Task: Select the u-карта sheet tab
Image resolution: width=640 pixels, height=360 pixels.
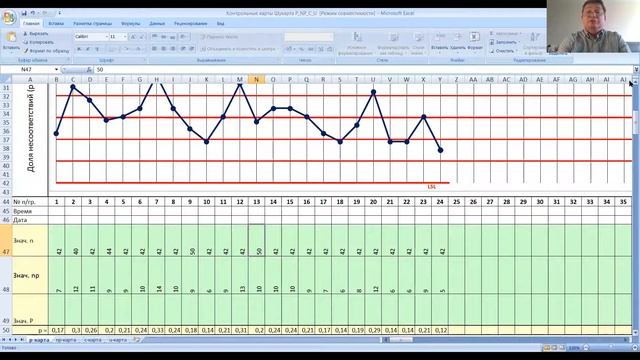Action: [119, 340]
